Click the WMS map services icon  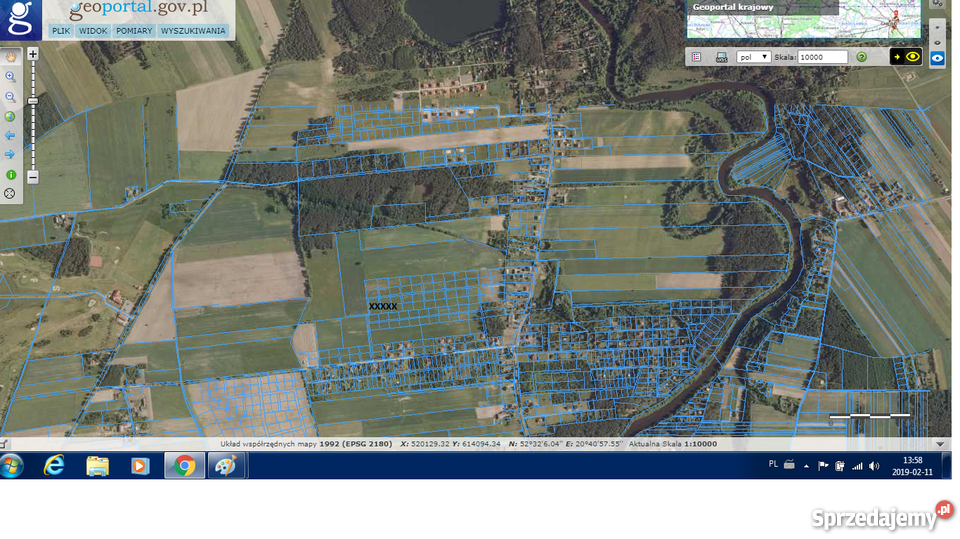coord(721,57)
